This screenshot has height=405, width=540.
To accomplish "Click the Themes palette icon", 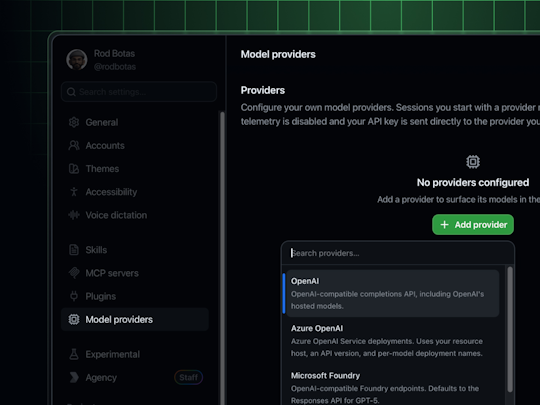I will point(74,169).
